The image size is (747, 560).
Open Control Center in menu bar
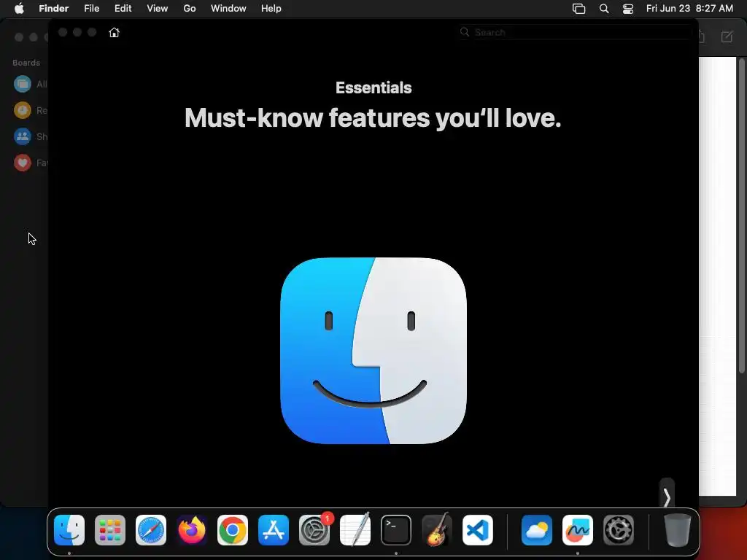tap(628, 9)
